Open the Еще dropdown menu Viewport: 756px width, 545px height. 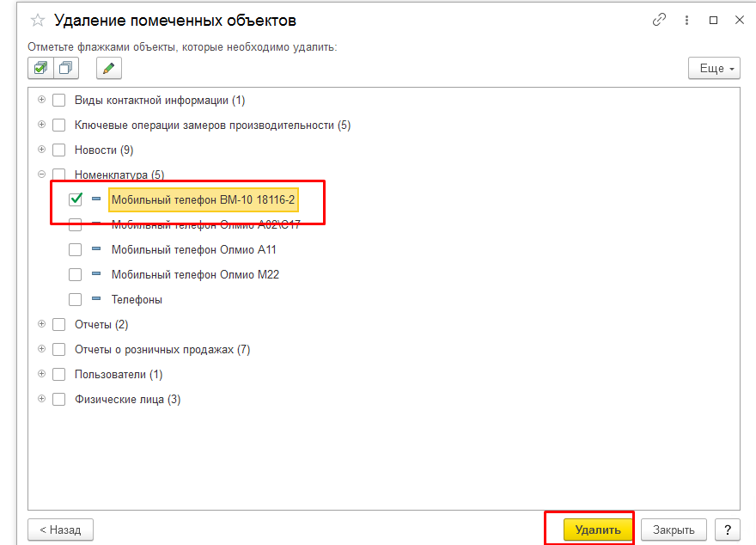(x=714, y=69)
